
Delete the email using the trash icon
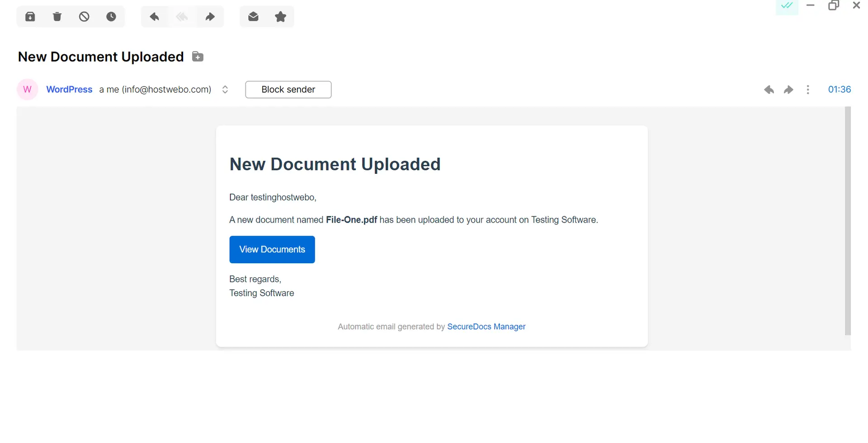(57, 17)
